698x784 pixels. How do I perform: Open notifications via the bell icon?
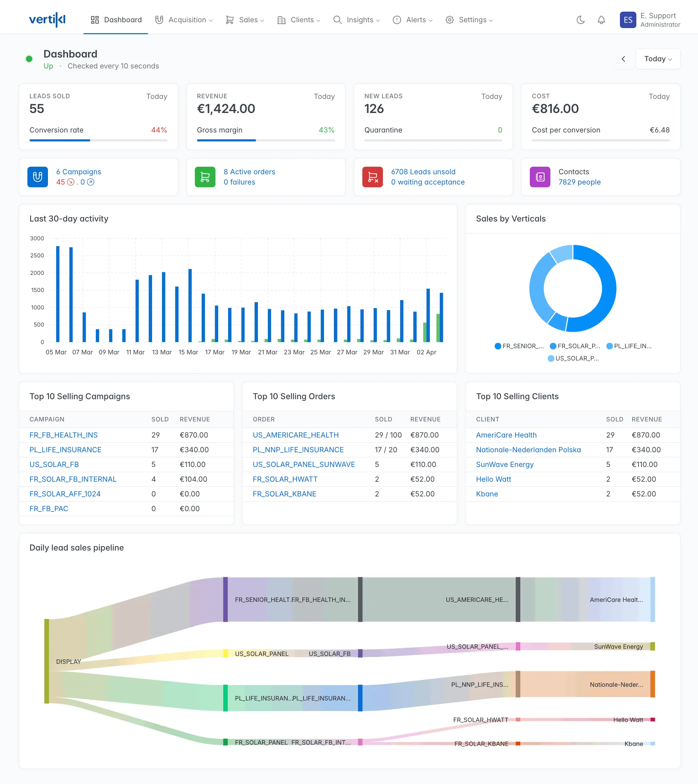[601, 20]
